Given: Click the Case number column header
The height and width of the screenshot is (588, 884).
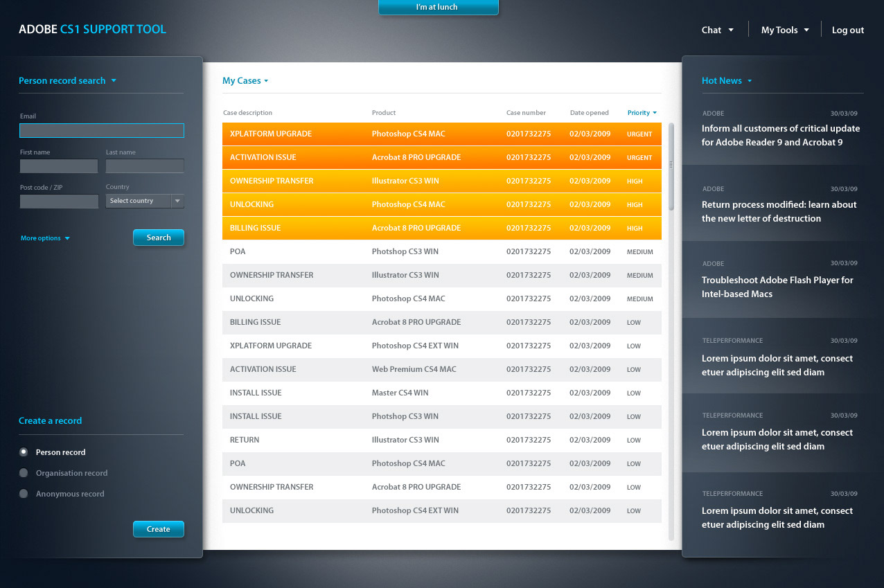Looking at the screenshot, I should (x=526, y=113).
